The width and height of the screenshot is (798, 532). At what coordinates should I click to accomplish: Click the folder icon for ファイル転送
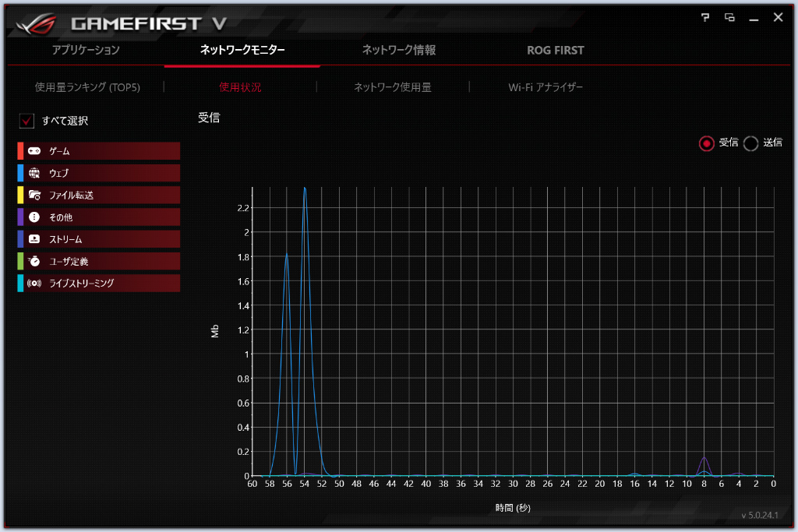coord(34,195)
